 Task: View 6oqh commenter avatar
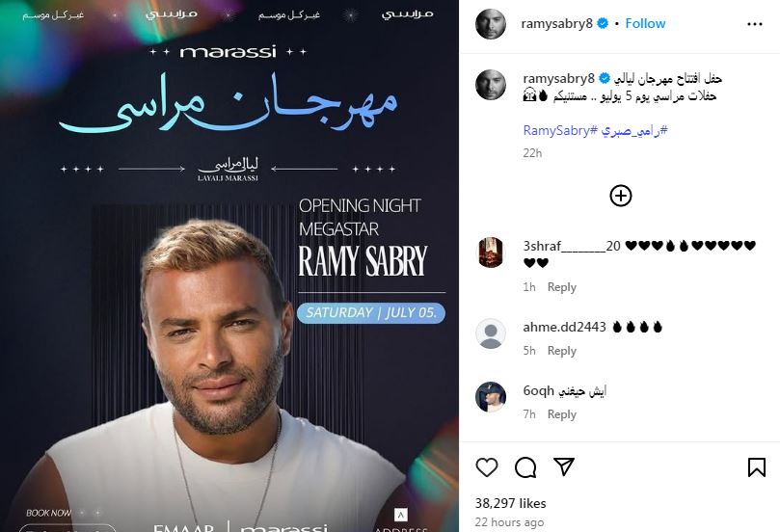point(491,397)
